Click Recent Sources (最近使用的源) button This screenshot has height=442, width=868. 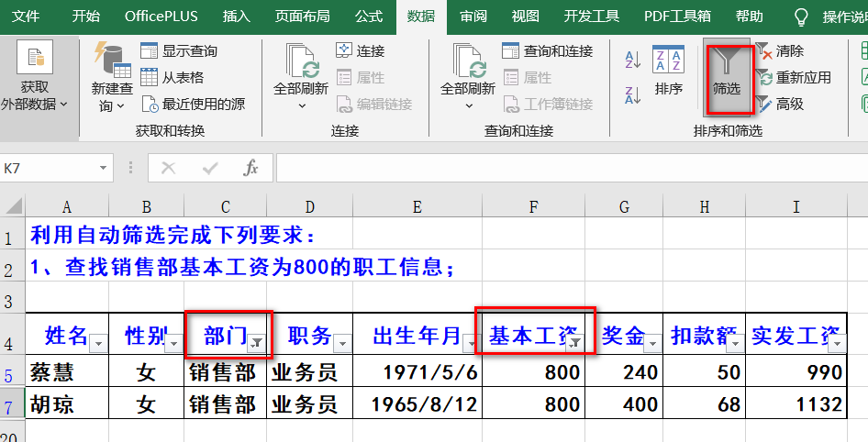(149, 105)
